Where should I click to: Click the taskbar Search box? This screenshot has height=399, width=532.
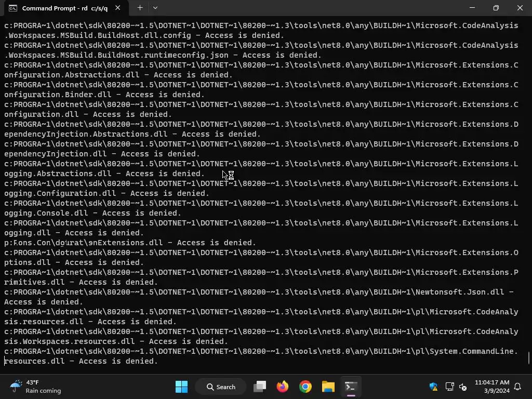point(221,387)
